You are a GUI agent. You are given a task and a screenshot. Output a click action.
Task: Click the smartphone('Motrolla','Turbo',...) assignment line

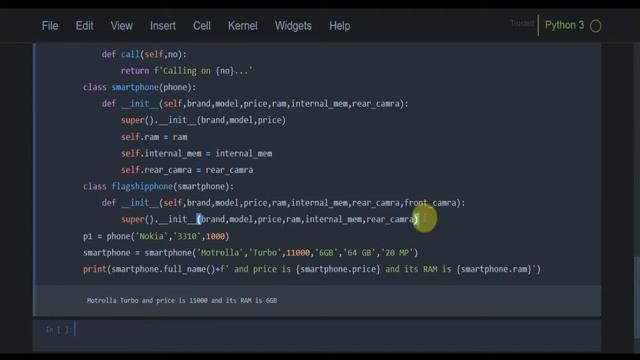tap(251, 253)
